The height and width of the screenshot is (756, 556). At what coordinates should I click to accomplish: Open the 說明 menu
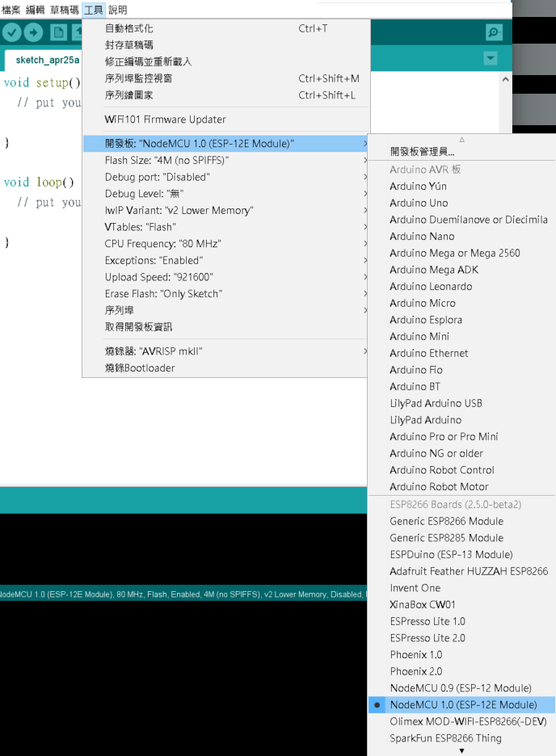click(118, 10)
